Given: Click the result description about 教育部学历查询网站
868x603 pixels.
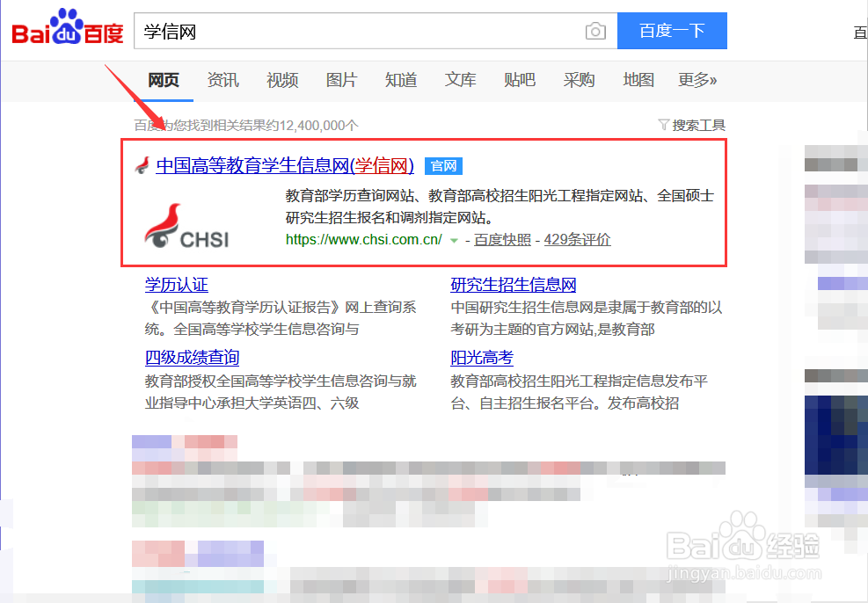Looking at the screenshot, I should (x=500, y=207).
